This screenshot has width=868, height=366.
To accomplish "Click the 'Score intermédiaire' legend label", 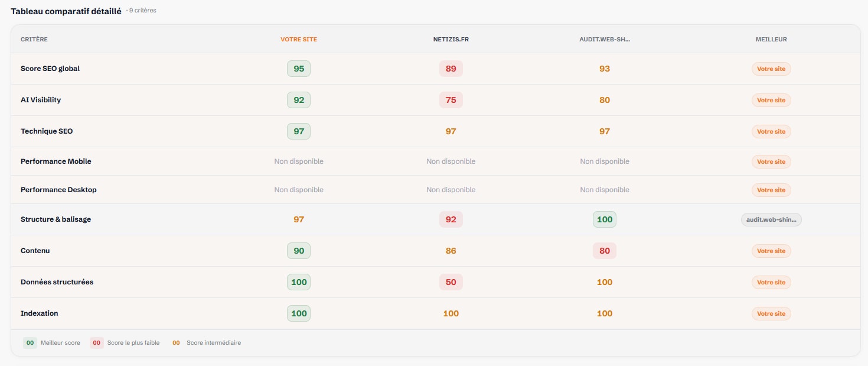I will pos(214,342).
